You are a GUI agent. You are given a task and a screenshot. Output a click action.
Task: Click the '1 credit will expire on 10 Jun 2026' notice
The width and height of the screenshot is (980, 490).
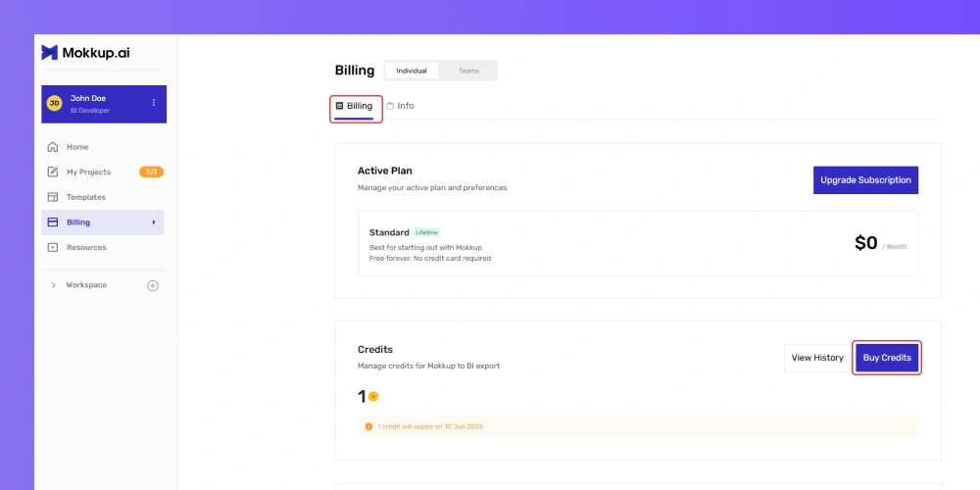click(x=638, y=427)
